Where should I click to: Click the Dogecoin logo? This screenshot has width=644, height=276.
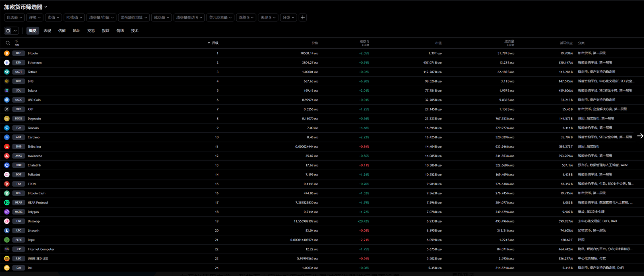(7, 119)
